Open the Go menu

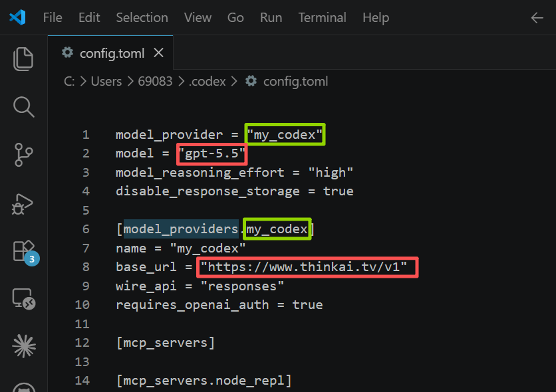tap(235, 17)
